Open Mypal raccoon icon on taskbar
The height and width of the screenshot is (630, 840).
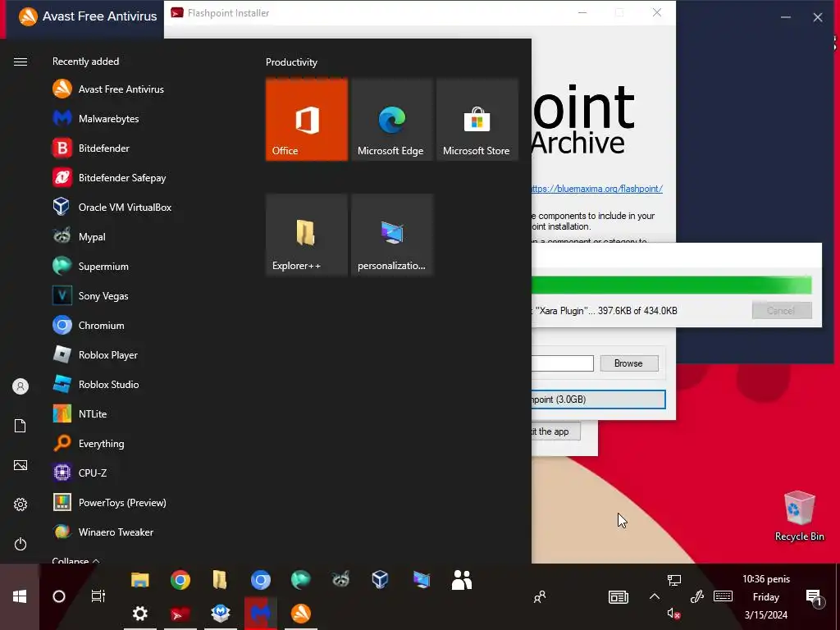coord(340,580)
